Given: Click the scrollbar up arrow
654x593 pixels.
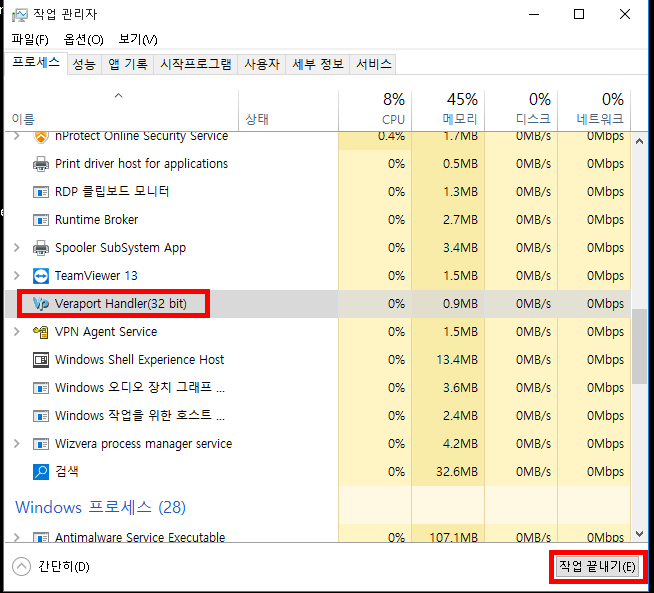Looking at the screenshot, I should tap(639, 141).
